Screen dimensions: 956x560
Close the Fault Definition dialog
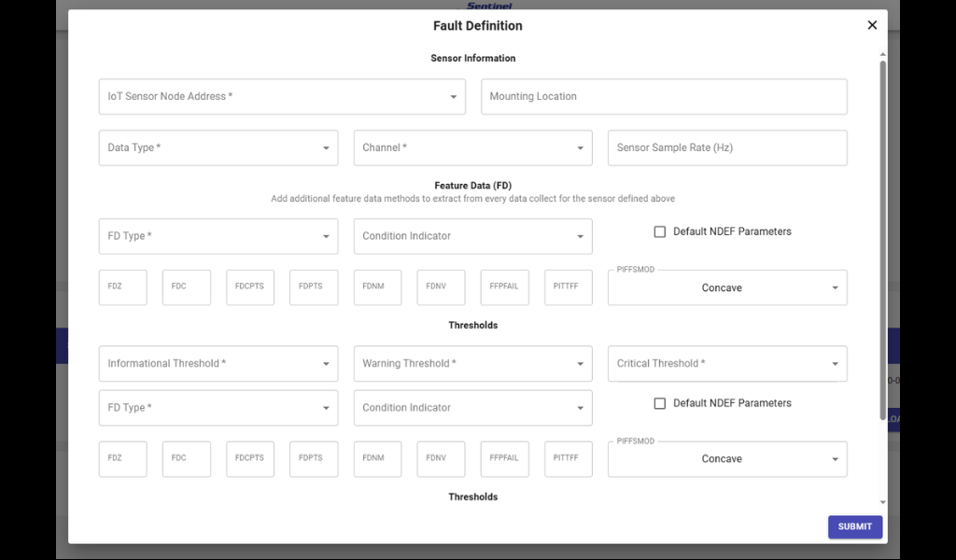coord(872,25)
